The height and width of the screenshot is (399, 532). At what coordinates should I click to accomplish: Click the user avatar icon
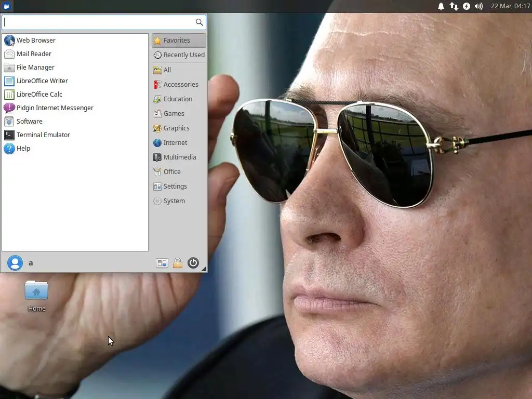pyautogui.click(x=15, y=263)
